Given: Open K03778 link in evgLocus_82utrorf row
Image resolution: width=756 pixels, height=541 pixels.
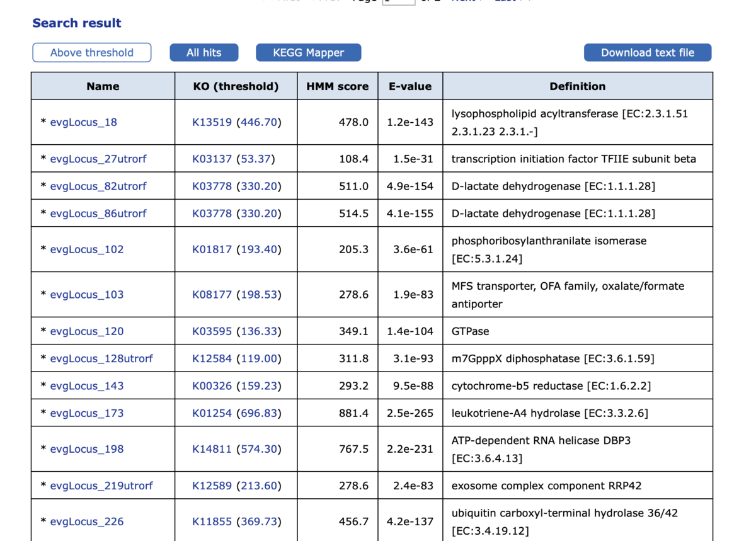Looking at the screenshot, I should [212, 186].
